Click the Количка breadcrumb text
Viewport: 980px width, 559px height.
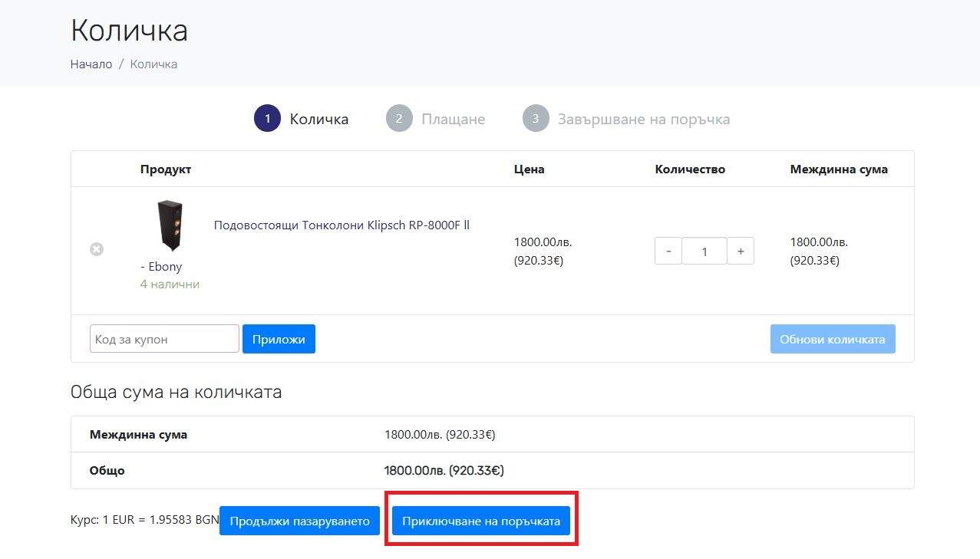pos(153,64)
